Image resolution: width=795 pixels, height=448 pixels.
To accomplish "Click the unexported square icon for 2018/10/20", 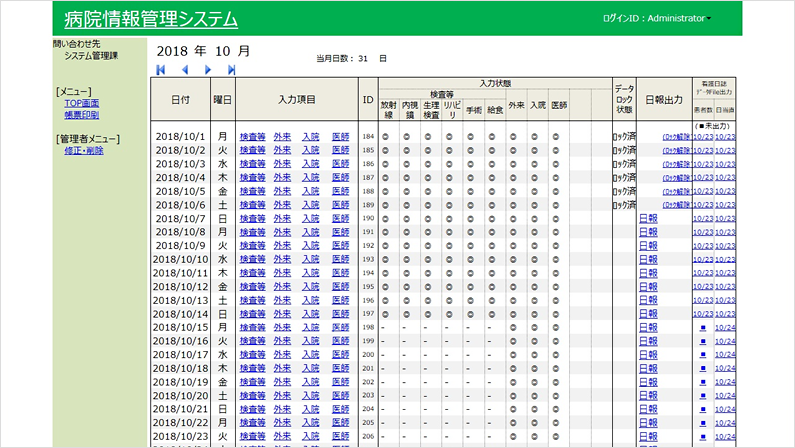I will [x=703, y=396].
